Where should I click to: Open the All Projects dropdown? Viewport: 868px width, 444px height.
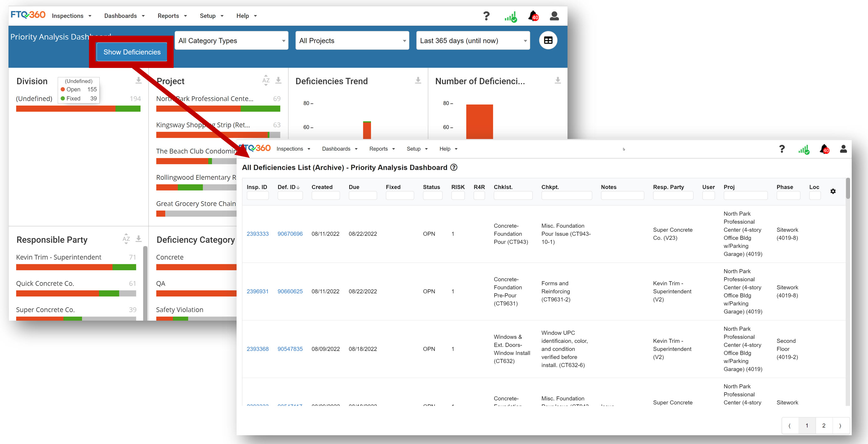pyautogui.click(x=352, y=40)
